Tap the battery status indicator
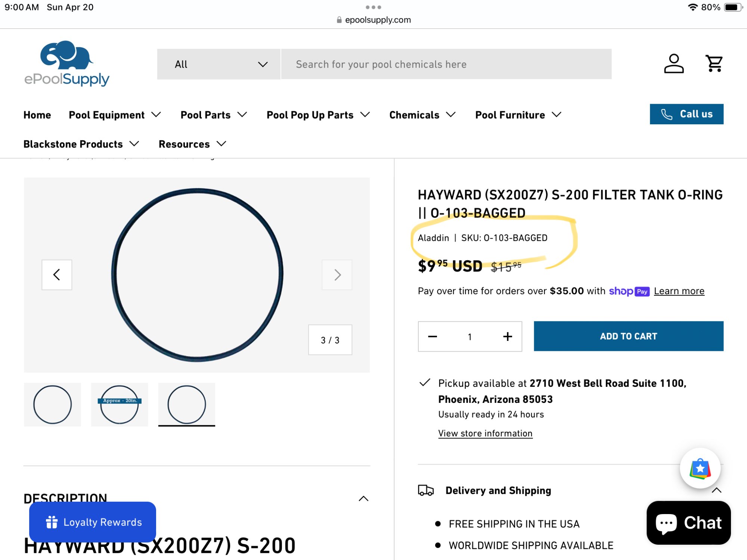Screen dimensions: 747x560 (x=733, y=7)
